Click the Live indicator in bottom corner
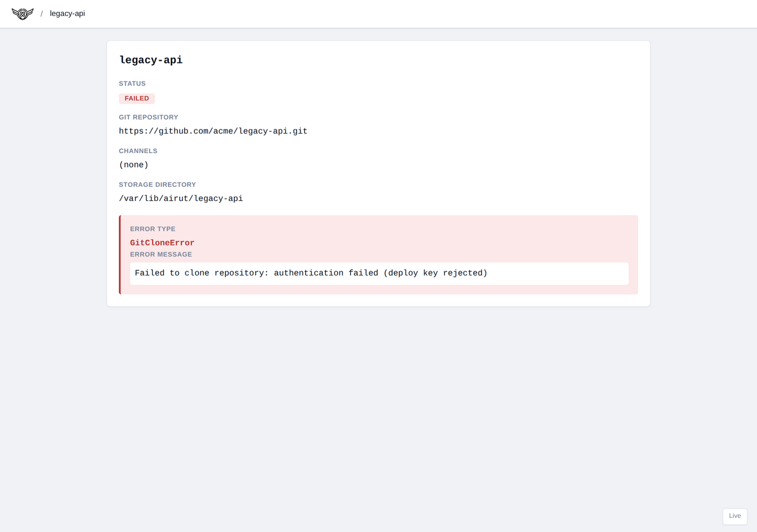Image resolution: width=757 pixels, height=532 pixels. (x=735, y=516)
